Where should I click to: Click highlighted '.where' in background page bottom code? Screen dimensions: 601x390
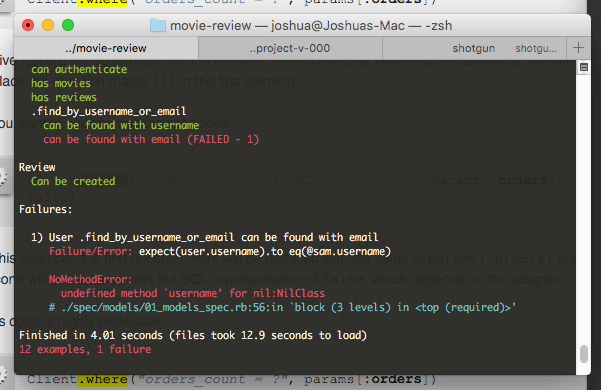(x=102, y=380)
